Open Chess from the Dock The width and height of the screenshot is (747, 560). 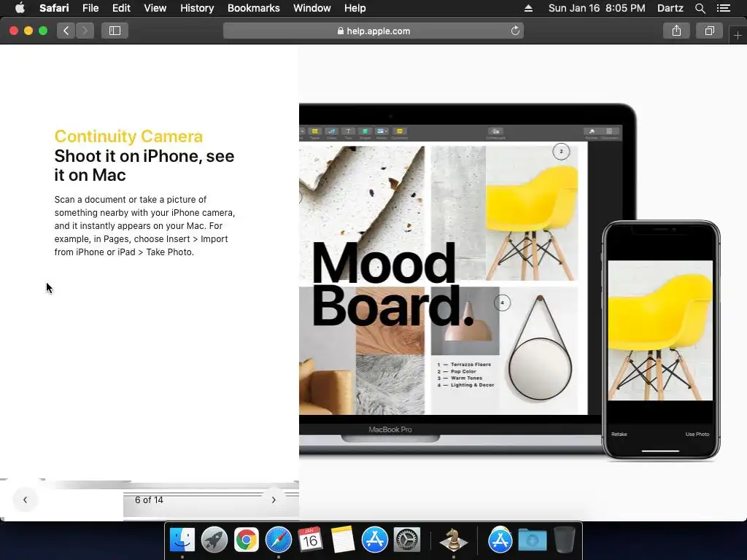pyautogui.click(x=454, y=540)
